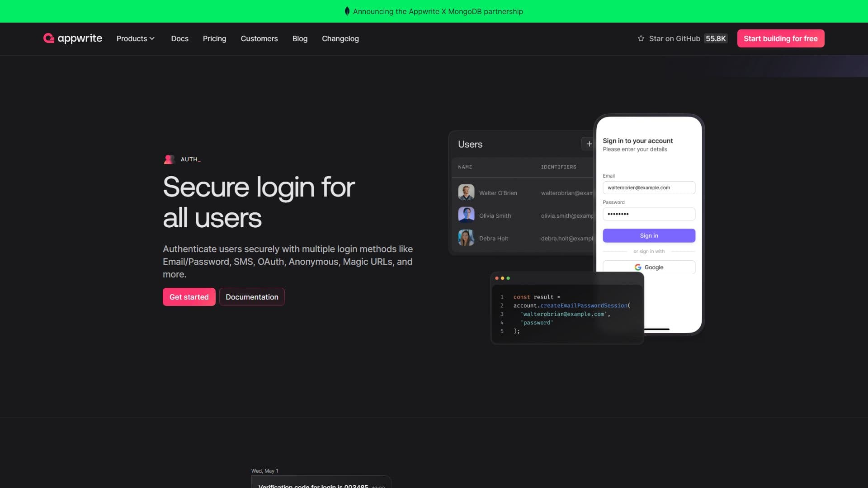The height and width of the screenshot is (488, 868).
Task: Click 'walterobrian@example.com' string in code
Action: [x=564, y=314]
